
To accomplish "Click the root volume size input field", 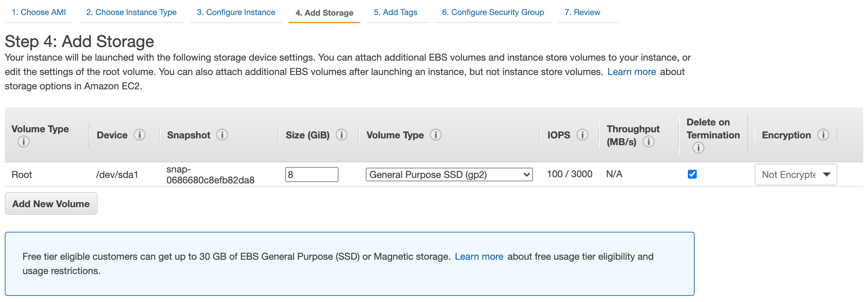I will click(x=312, y=175).
